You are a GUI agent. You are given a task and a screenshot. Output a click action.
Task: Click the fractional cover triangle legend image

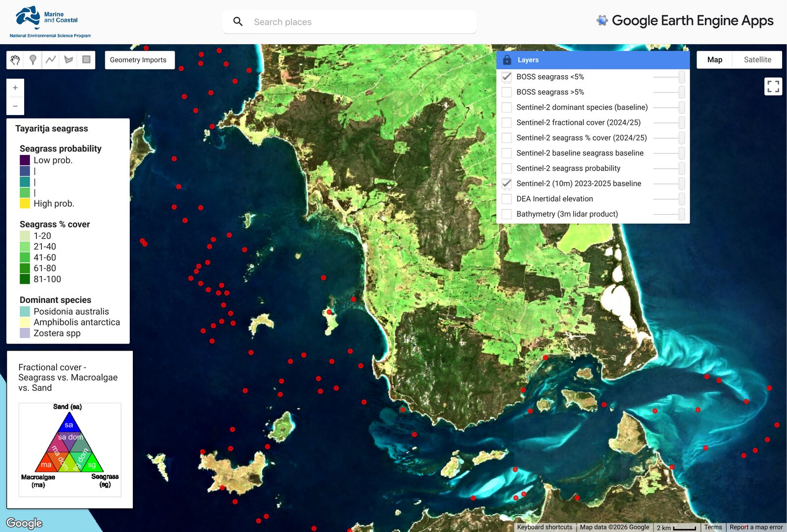click(x=70, y=450)
